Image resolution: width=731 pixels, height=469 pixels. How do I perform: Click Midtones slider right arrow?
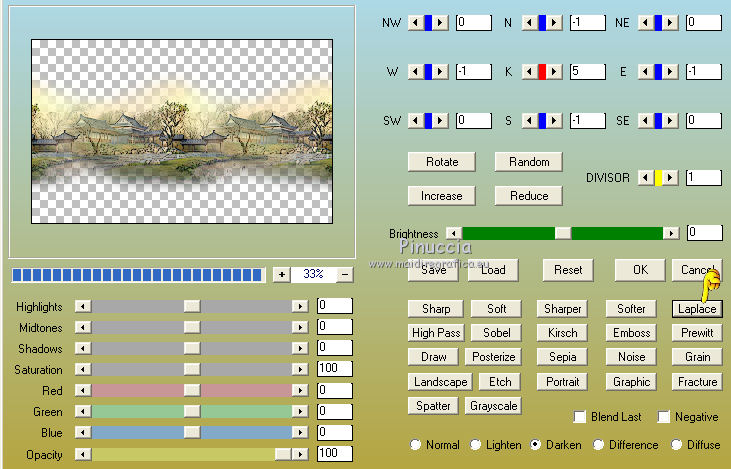(x=300, y=327)
